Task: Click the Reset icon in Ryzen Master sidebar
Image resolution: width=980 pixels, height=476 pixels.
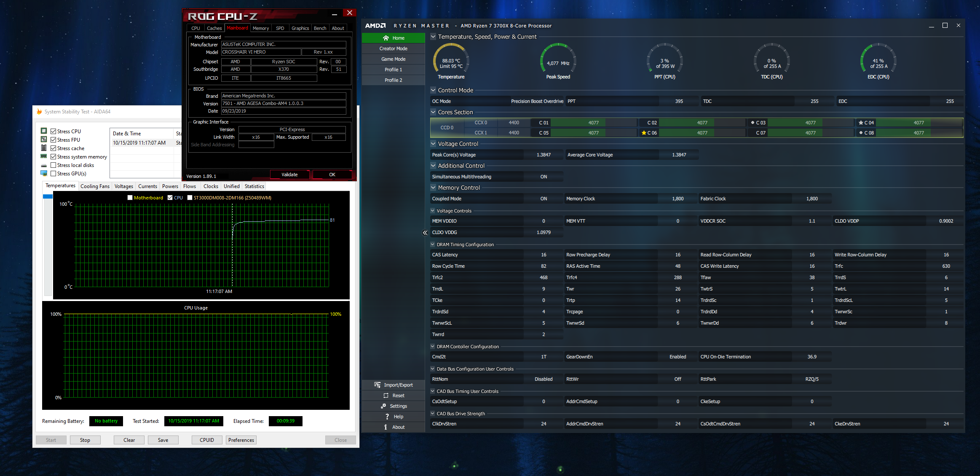Action: pos(386,395)
